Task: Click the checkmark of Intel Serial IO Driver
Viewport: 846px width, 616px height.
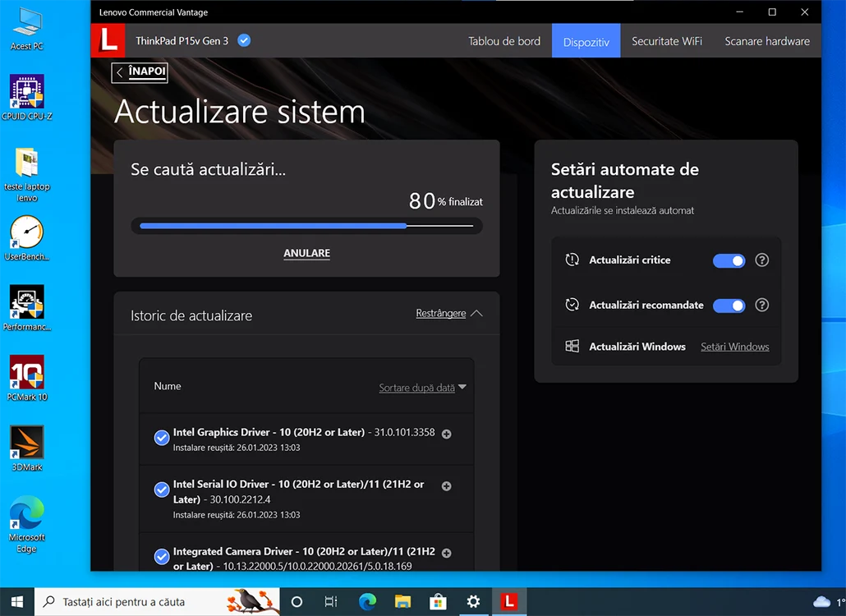Action: coord(161,490)
